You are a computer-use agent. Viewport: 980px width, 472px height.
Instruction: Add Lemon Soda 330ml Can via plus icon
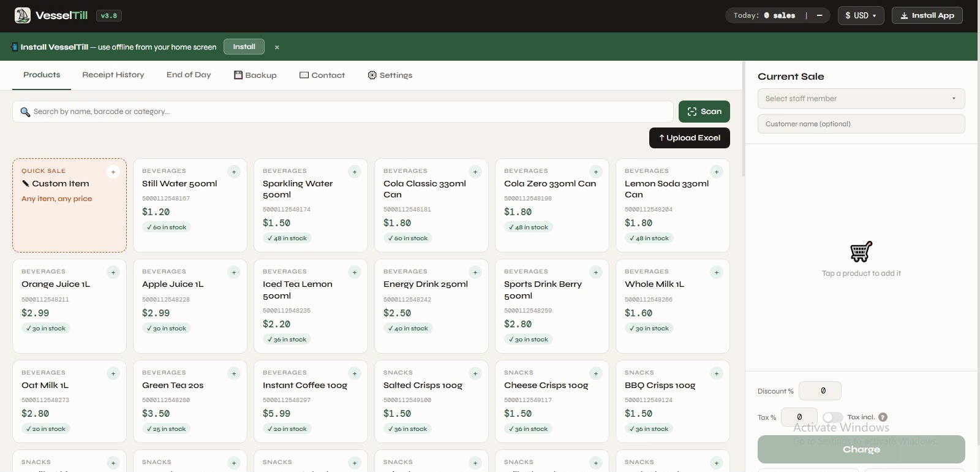tap(717, 172)
